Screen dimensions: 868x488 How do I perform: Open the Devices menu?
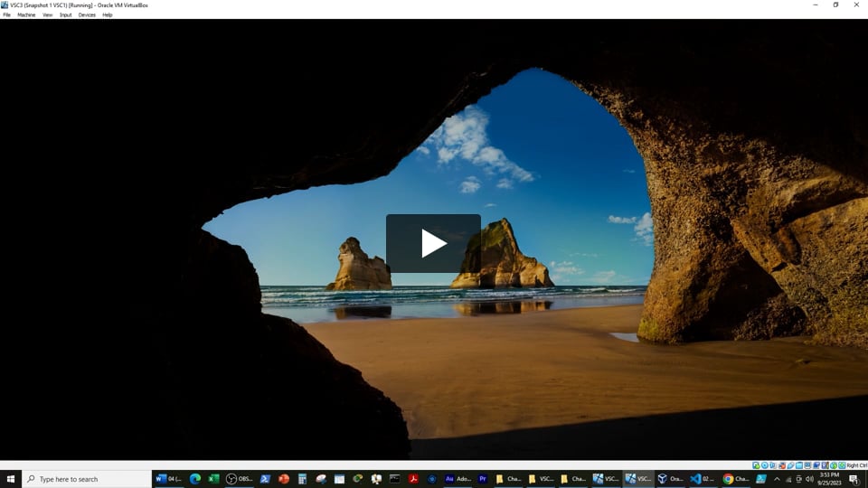point(87,14)
